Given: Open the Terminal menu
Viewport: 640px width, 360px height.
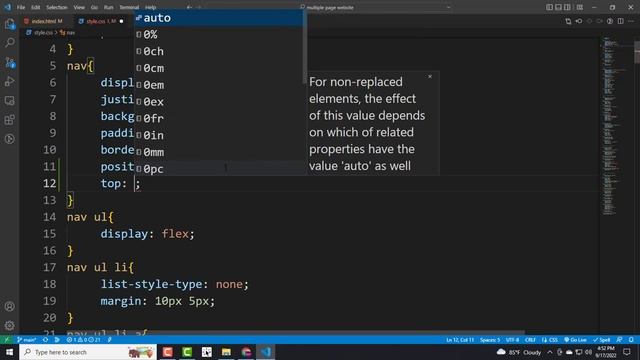Looking at the screenshot, I should pos(129,7).
